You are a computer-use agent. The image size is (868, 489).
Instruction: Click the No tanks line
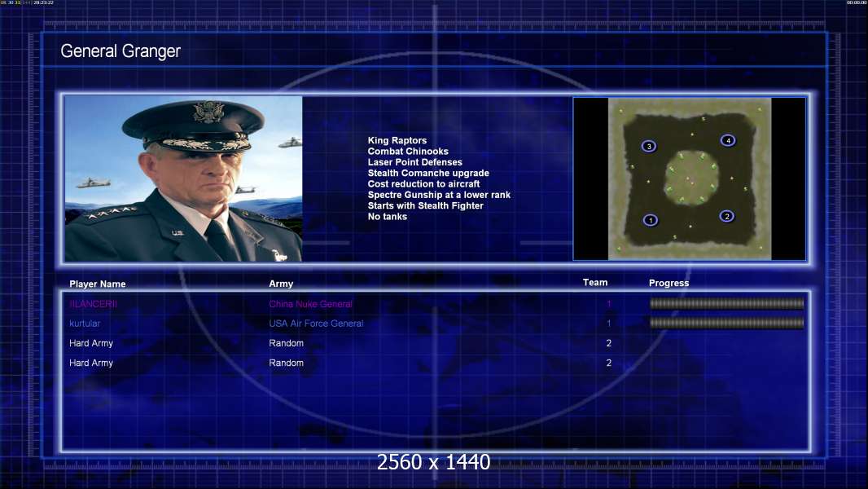point(387,217)
